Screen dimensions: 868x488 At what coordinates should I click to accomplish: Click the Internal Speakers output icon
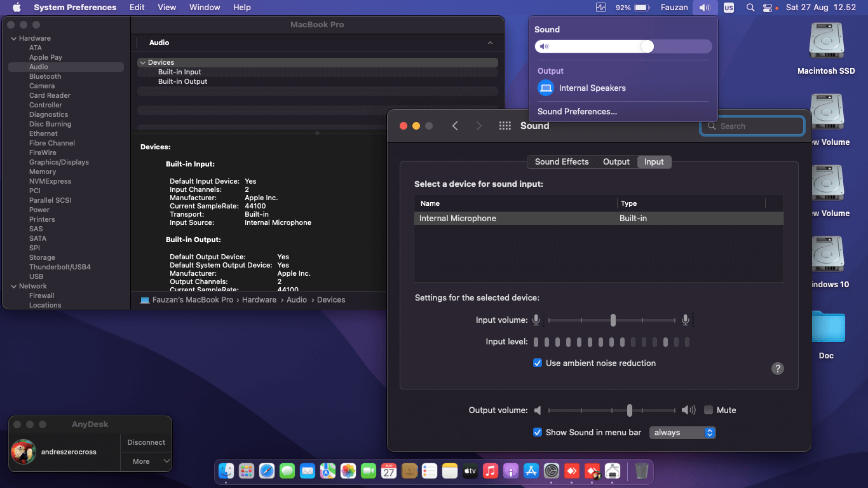[x=546, y=88]
